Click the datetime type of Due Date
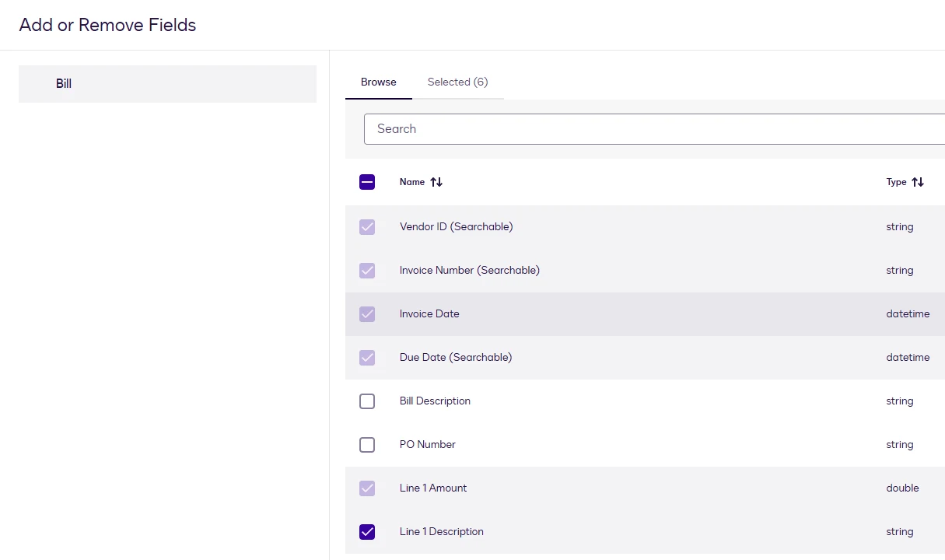945x560 pixels. pyautogui.click(x=908, y=358)
